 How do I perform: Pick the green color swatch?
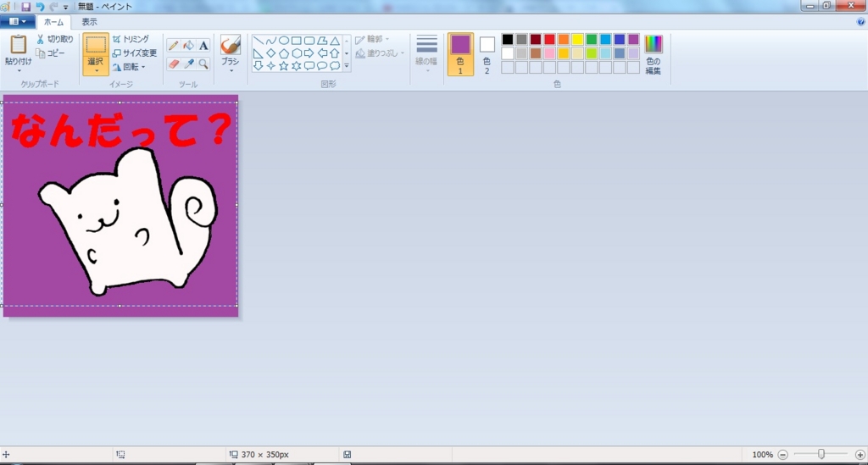coord(591,39)
